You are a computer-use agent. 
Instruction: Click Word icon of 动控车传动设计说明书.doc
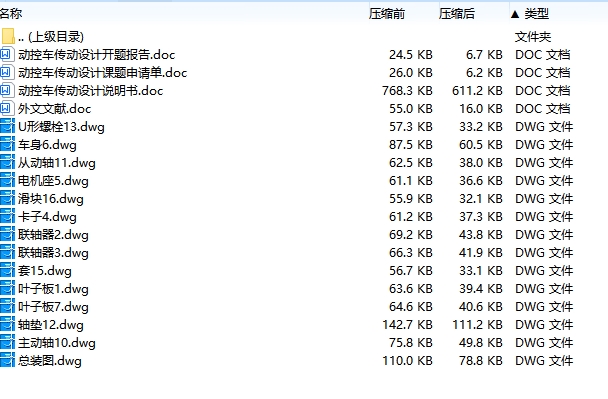[7, 91]
